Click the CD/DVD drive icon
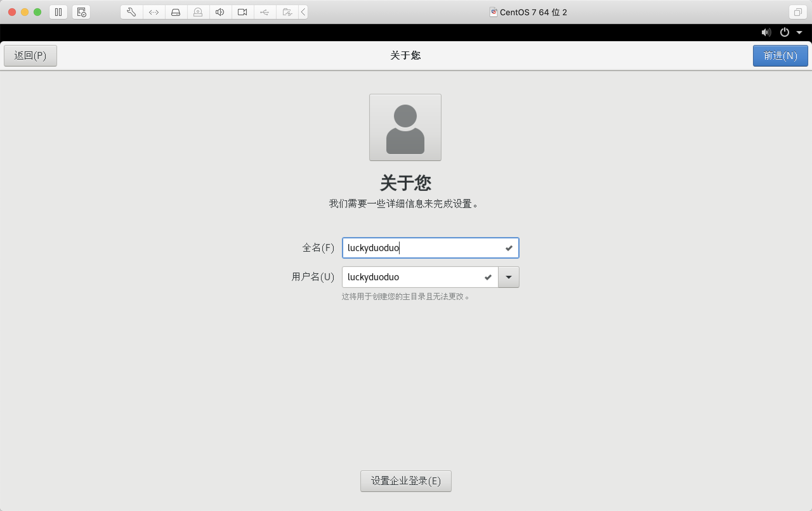The image size is (812, 511). [x=198, y=12]
